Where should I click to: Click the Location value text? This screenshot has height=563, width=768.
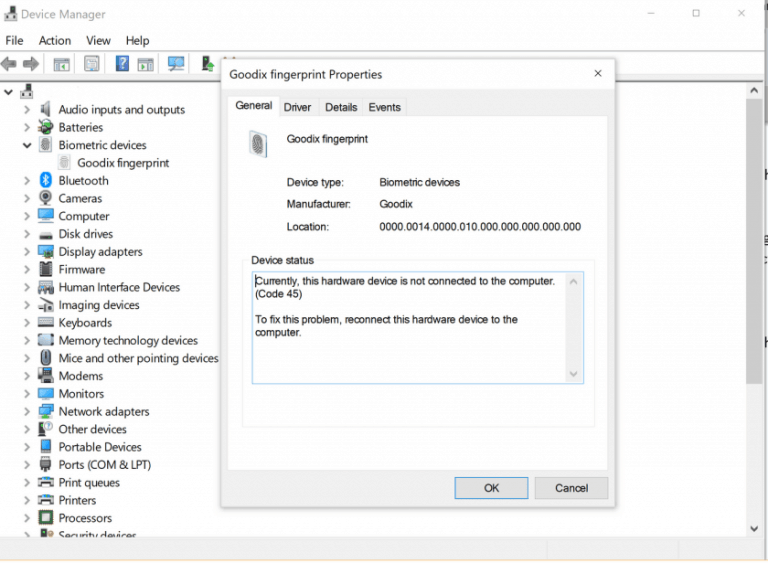(480, 226)
